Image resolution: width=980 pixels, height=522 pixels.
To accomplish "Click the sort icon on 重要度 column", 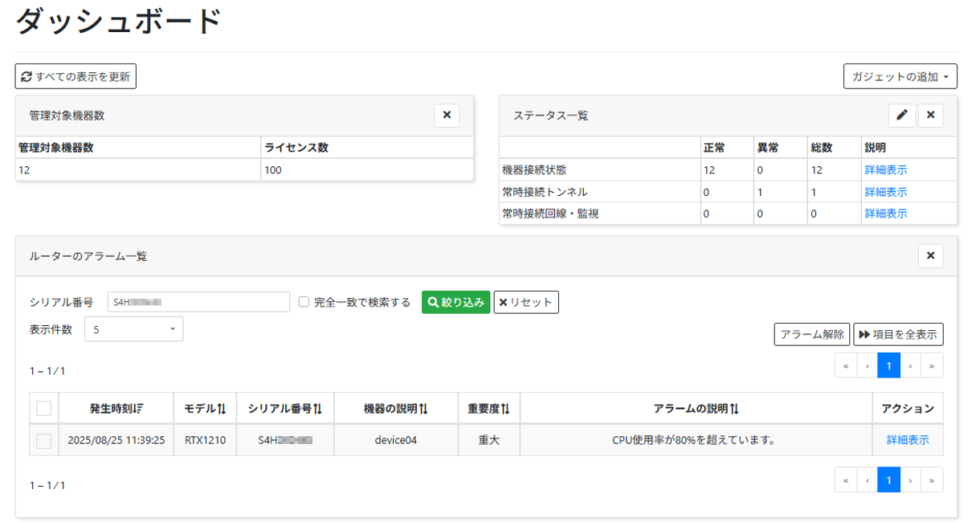I will [x=507, y=407].
